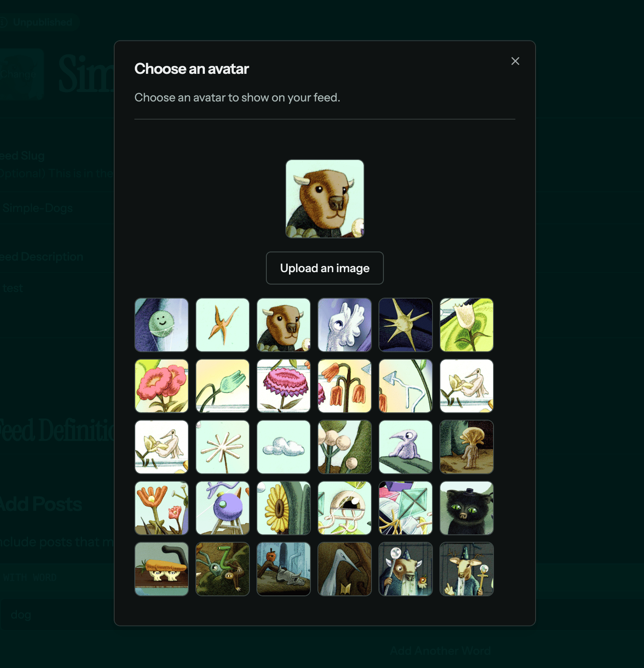Choose the deer wizard with antlers avatar
The height and width of the screenshot is (668, 644).
click(467, 569)
